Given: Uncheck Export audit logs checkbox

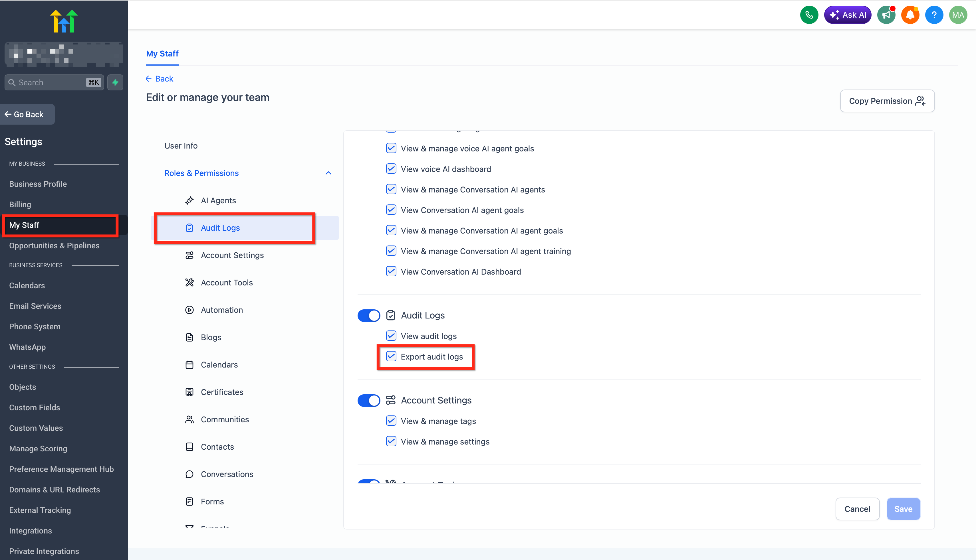Looking at the screenshot, I should pyautogui.click(x=391, y=356).
